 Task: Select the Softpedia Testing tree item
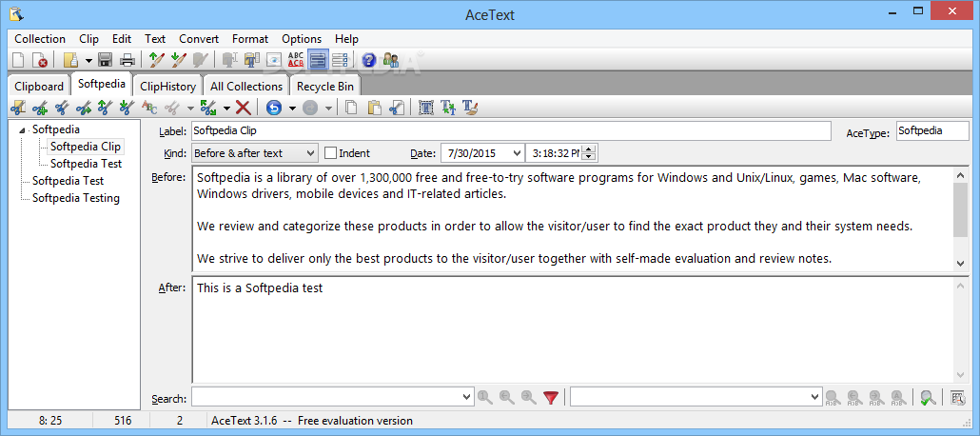pyautogui.click(x=75, y=198)
